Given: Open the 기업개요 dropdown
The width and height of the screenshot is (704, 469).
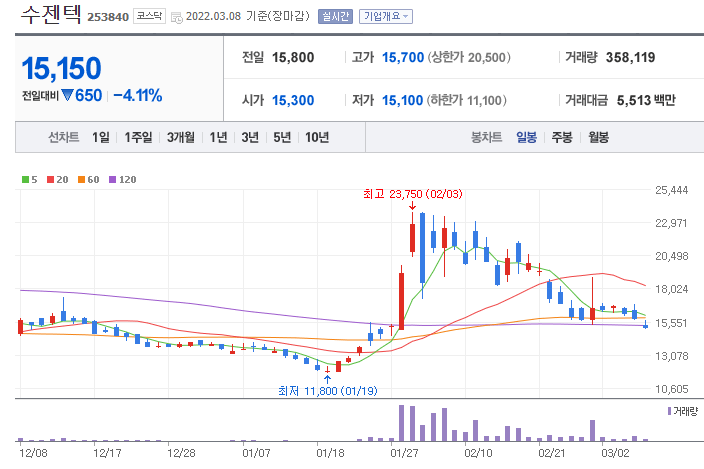Looking at the screenshot, I should (x=386, y=17).
